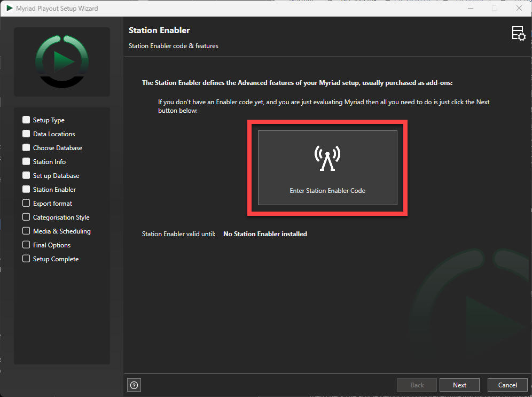The height and width of the screenshot is (397, 532).
Task: Click the Next button
Action: [x=459, y=385]
